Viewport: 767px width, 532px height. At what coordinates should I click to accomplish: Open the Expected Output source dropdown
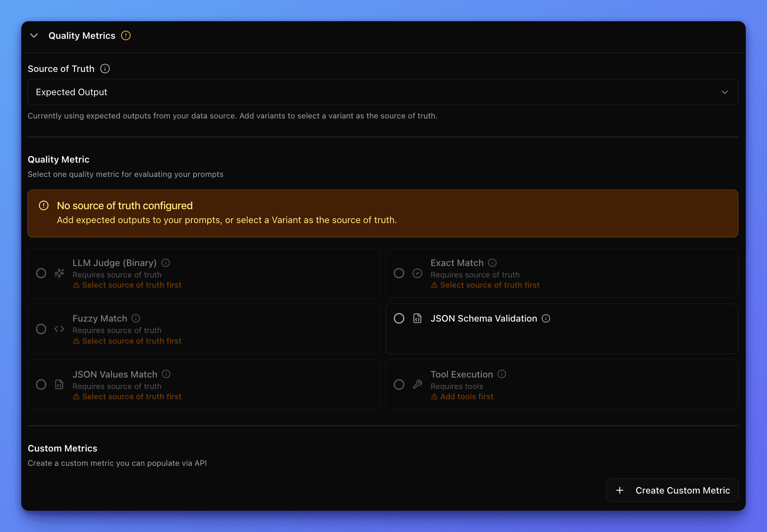(382, 92)
